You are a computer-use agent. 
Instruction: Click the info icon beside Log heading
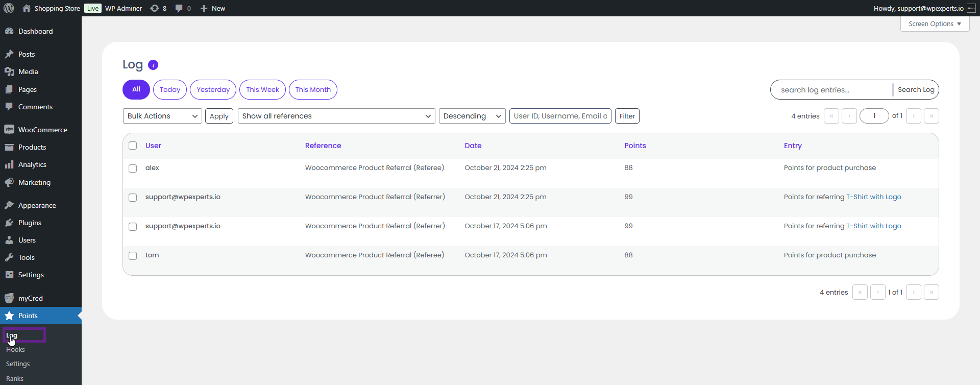(153, 65)
